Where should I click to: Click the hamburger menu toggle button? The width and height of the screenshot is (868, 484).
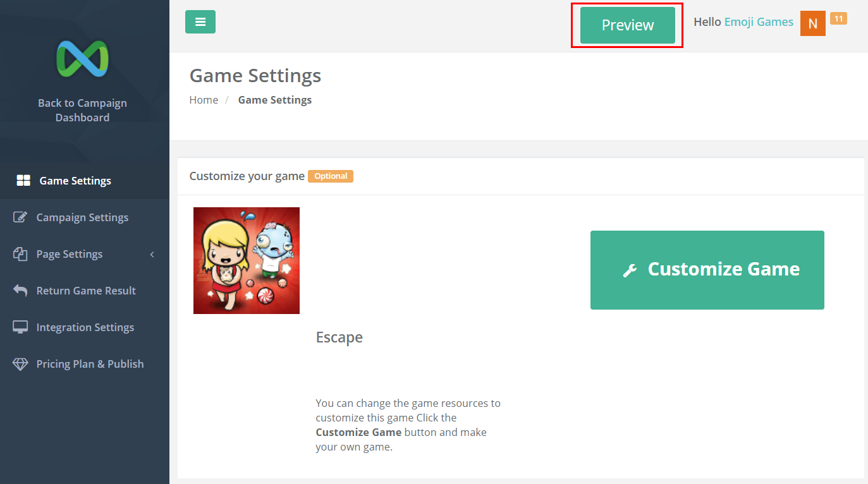pos(200,22)
